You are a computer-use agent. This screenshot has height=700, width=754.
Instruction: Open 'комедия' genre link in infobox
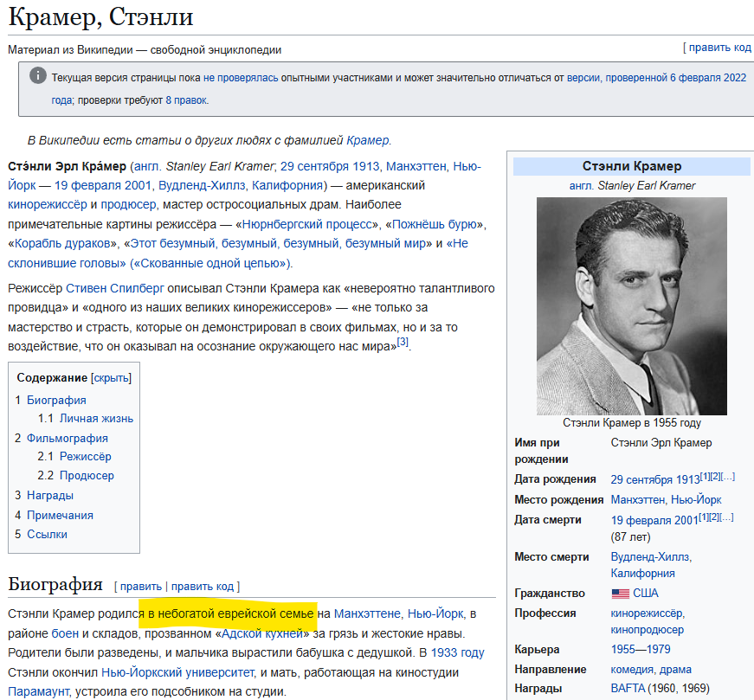[x=631, y=670]
